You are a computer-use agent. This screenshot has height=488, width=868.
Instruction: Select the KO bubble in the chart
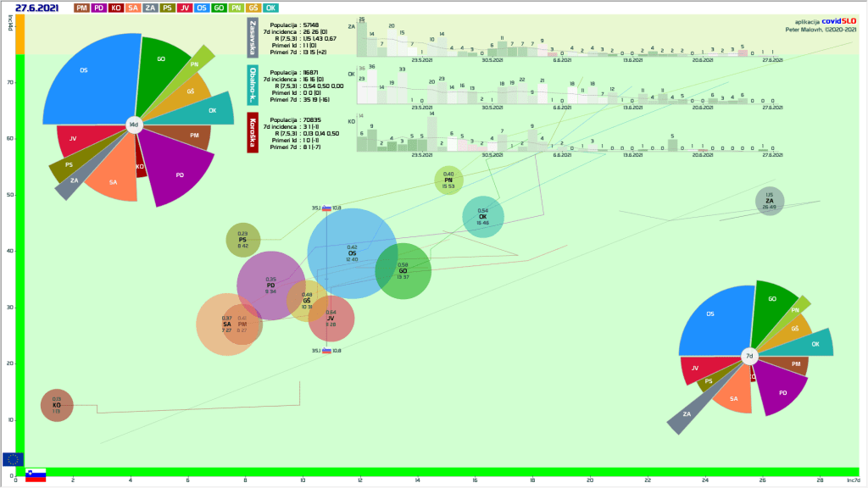pyautogui.click(x=57, y=405)
